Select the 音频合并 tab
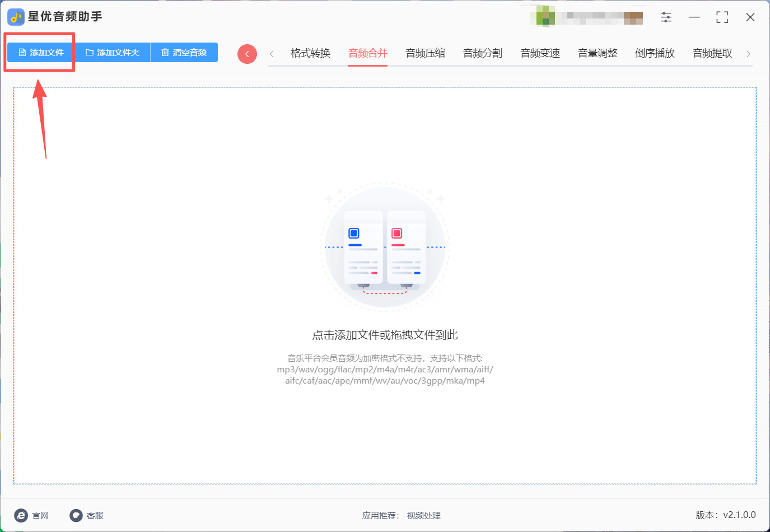The height and width of the screenshot is (532, 770). click(x=368, y=53)
